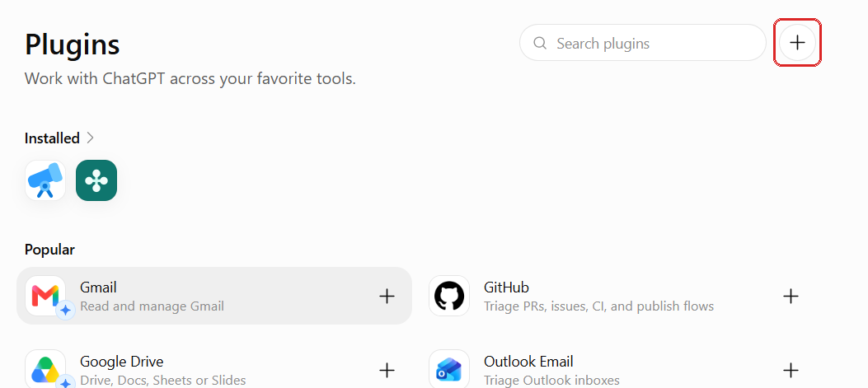
Task: Open the Gmail plugin row
Action: (x=214, y=296)
